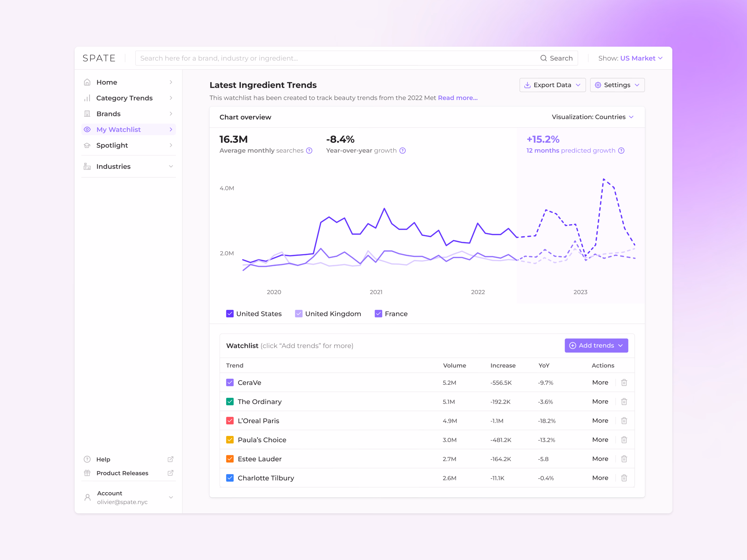747x560 pixels.
Task: Toggle Paula's Choice yellow checkbox
Action: point(230,440)
